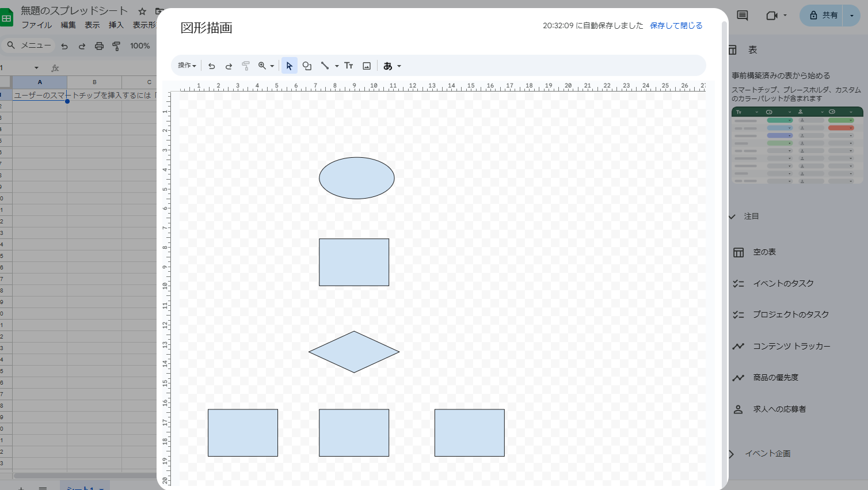Click redo in drawing toolbar
Viewport: 868px width, 490px height.
point(229,66)
